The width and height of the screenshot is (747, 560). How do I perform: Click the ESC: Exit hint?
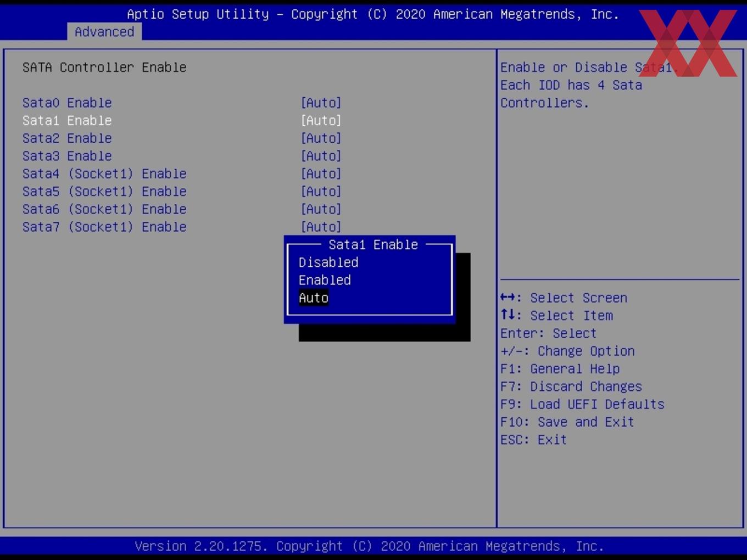click(x=533, y=439)
